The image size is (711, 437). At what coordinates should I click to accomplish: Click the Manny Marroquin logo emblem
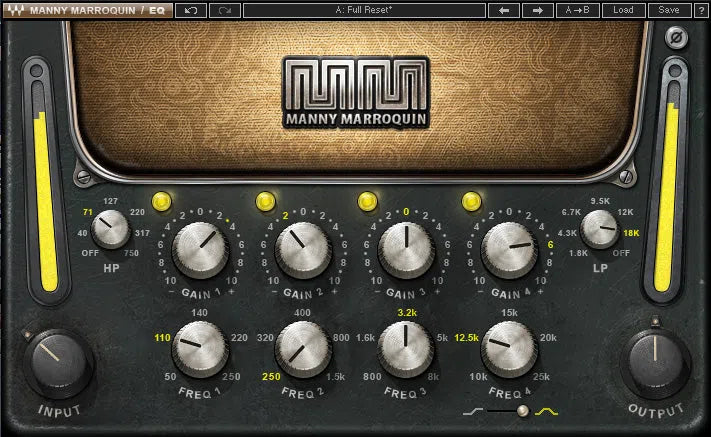[x=354, y=83]
